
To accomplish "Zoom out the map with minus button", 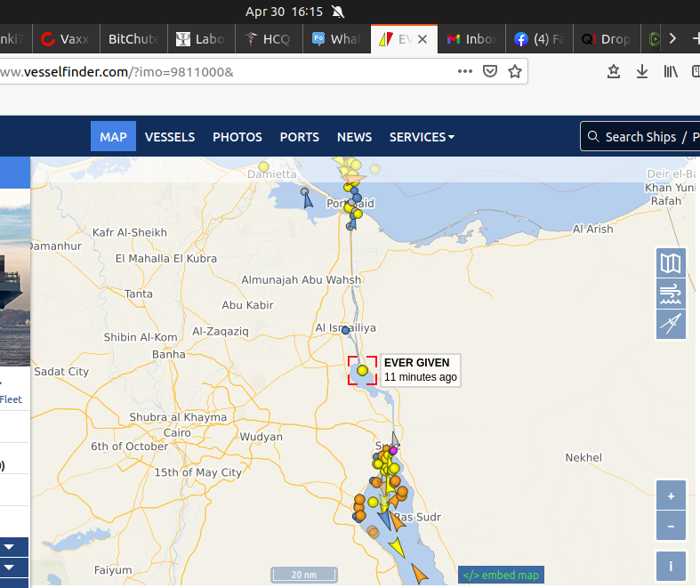I will coord(671,526).
